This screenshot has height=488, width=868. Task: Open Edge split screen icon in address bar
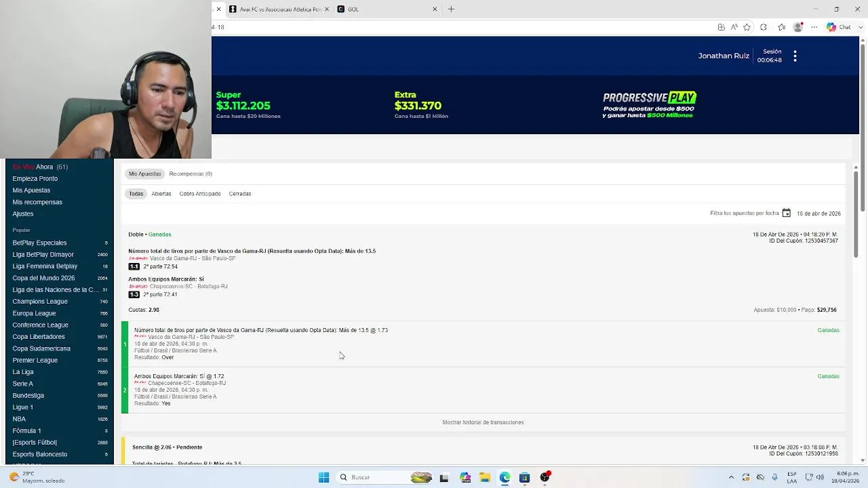[721, 27]
